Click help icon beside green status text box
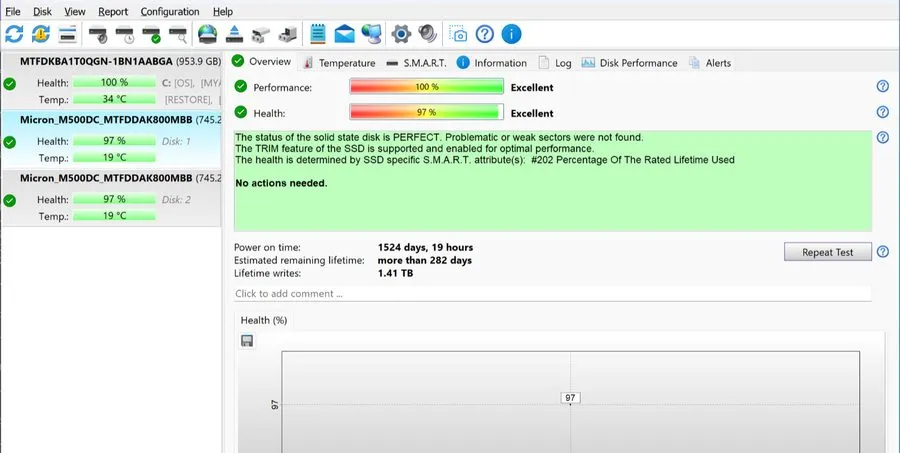The width and height of the screenshot is (900, 453). tap(883, 137)
